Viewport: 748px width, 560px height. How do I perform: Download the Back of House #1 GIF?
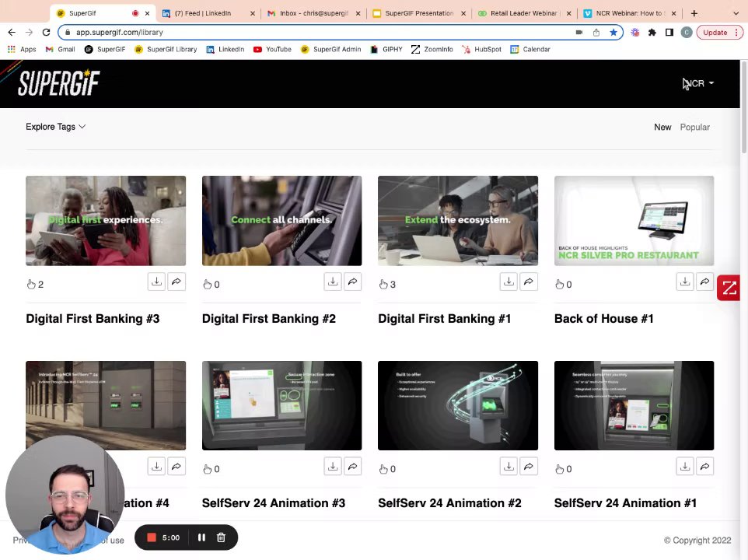[685, 282]
